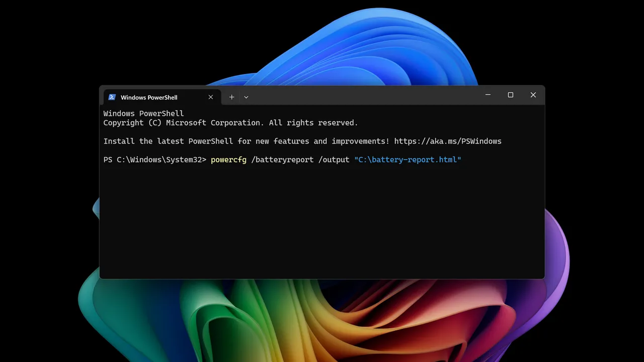Screen dimensions: 644x362
Task: Close the PowerShell window
Action: (533, 95)
